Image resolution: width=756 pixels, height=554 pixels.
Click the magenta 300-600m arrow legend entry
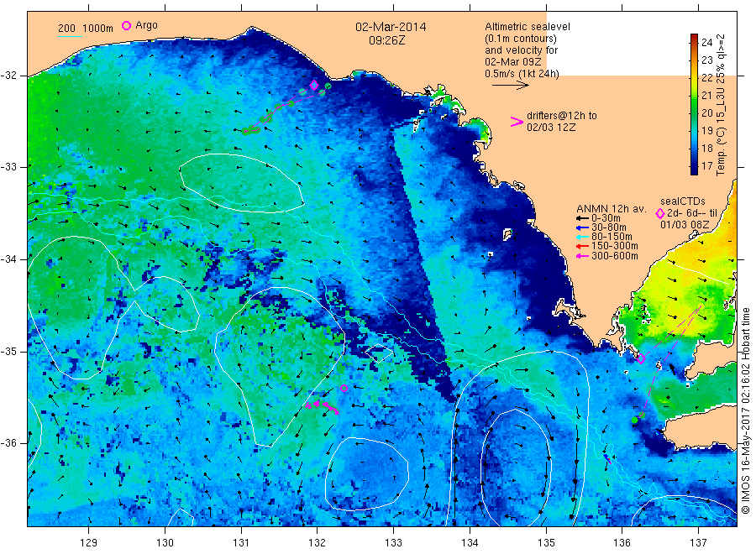582,256
